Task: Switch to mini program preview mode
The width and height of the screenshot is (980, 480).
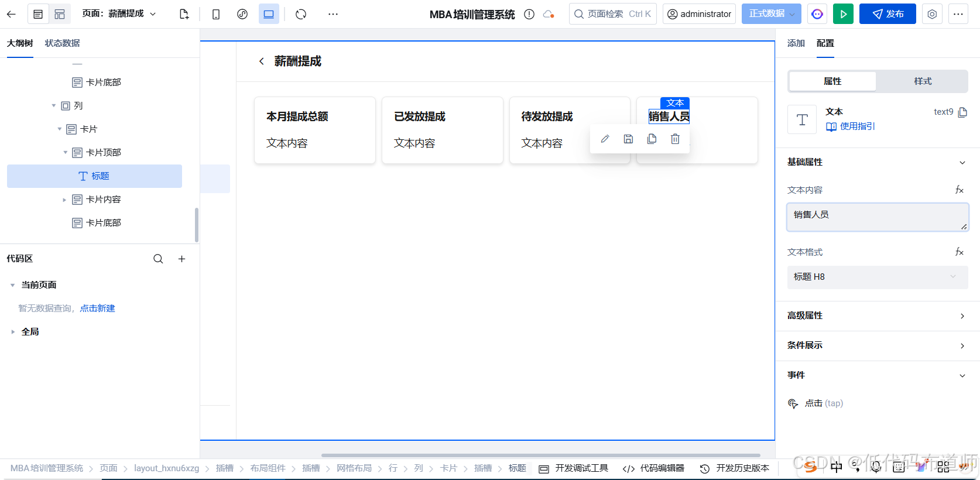Action: point(242,14)
